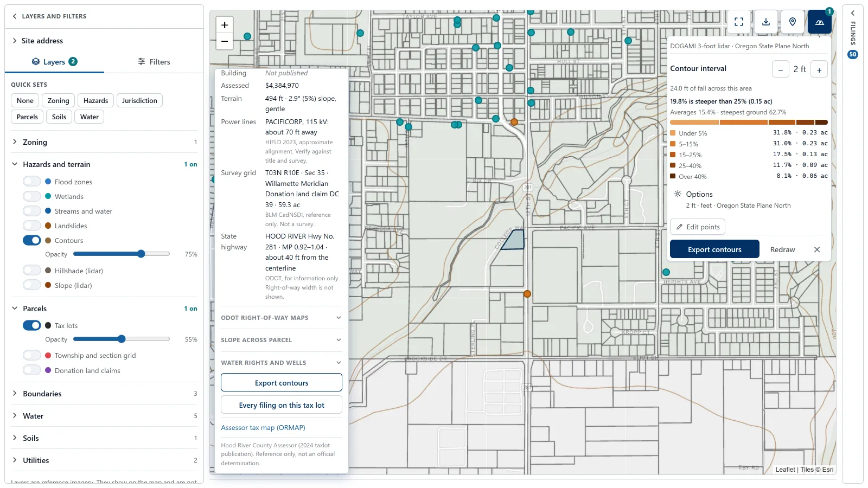Turn on Streams and water layer
This screenshot has width=868, height=488.
click(32, 211)
